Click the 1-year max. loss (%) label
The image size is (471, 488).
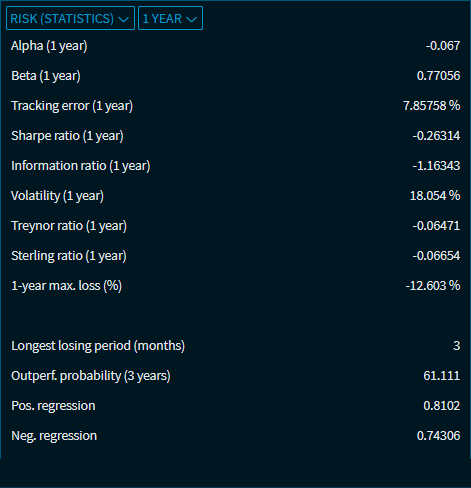tap(66, 286)
